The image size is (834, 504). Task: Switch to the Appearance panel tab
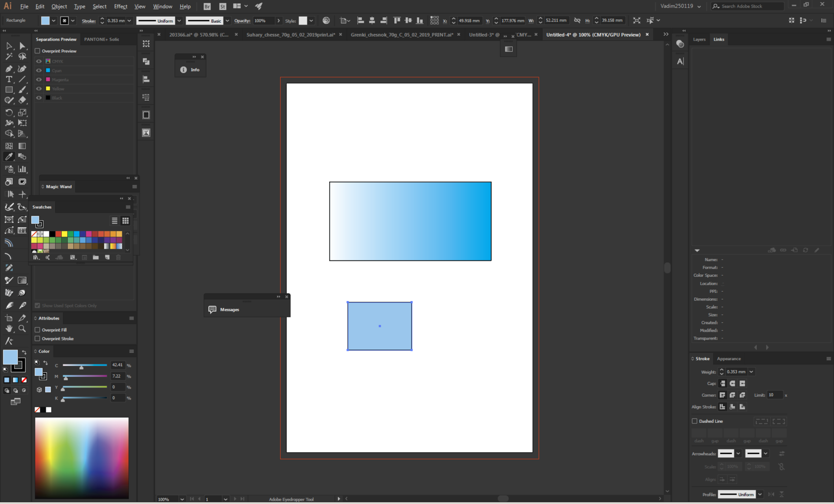click(728, 359)
